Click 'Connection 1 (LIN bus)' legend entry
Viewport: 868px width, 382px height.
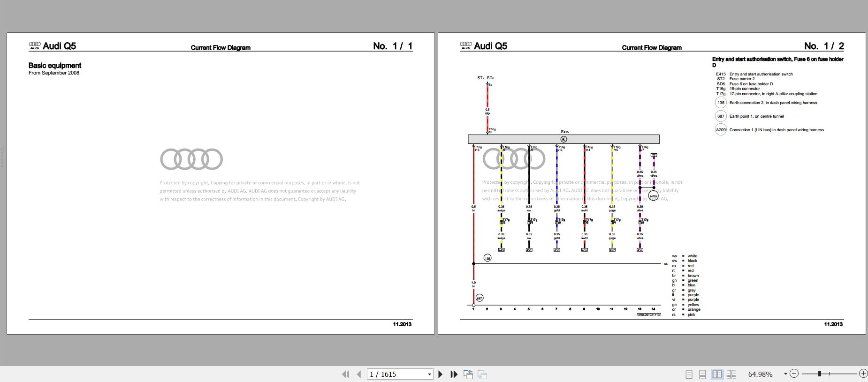pos(777,130)
